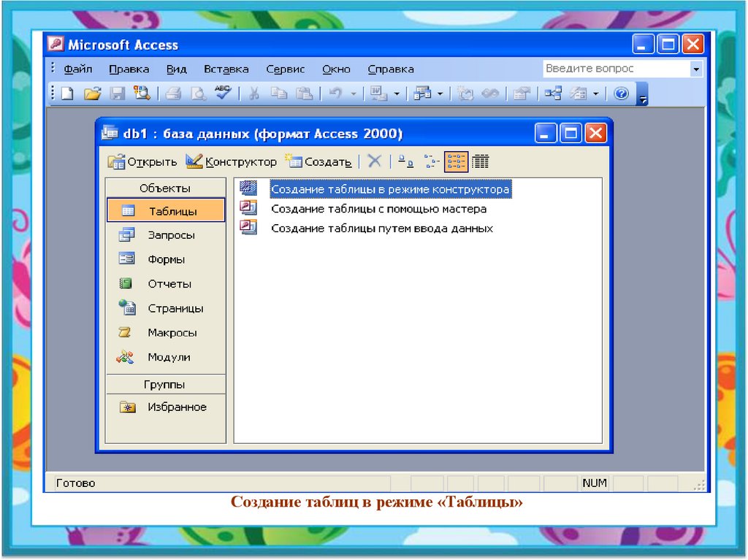
Task: Select the Отчеты object type
Action: click(x=156, y=283)
